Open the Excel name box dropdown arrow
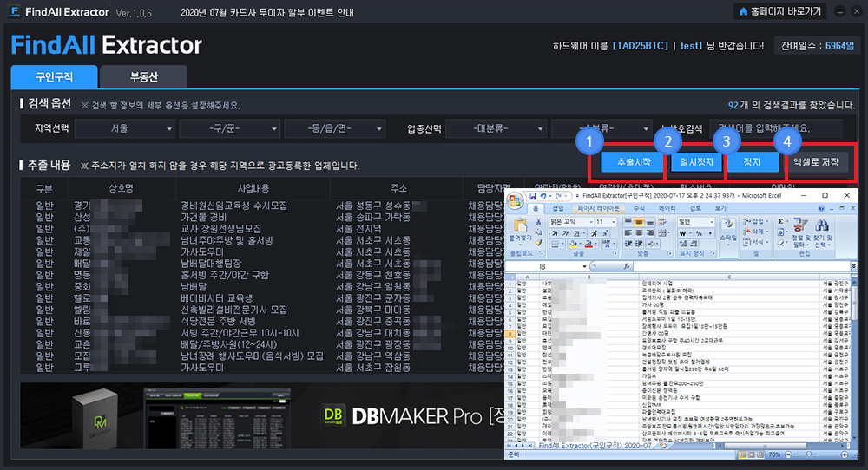The width and height of the screenshot is (868, 470). [x=584, y=266]
